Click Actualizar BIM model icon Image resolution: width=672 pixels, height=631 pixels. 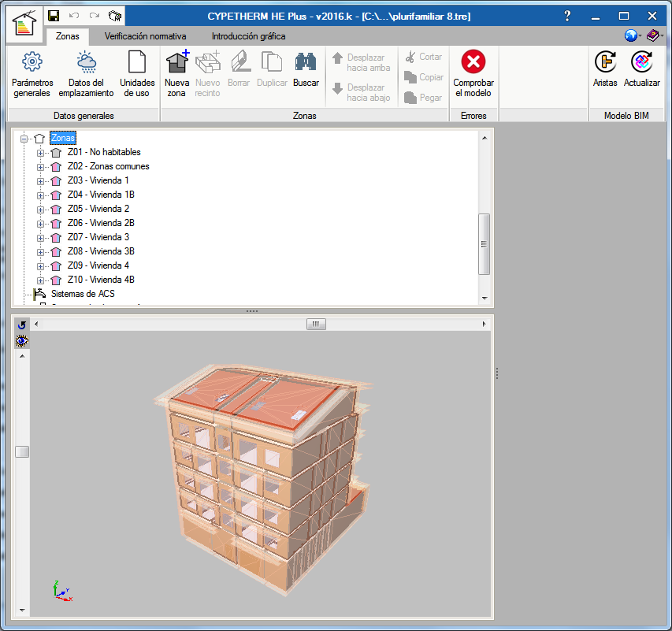point(641,62)
